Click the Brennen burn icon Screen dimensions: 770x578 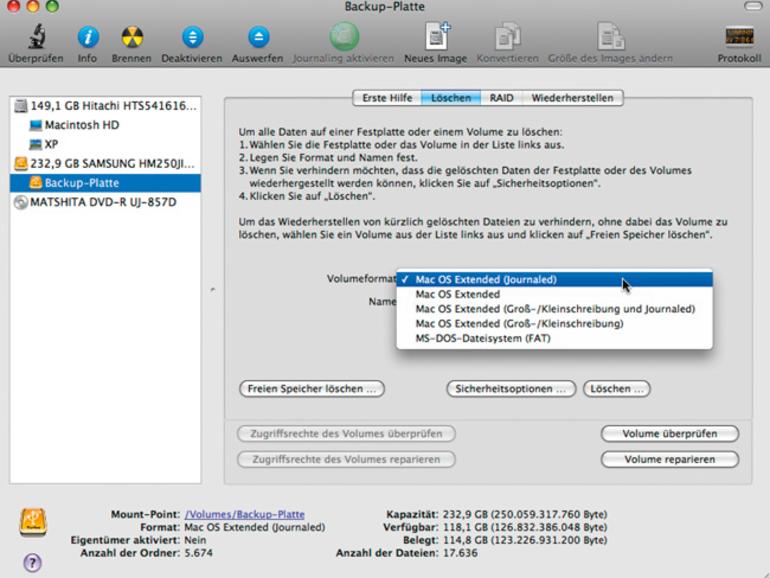[x=132, y=37]
